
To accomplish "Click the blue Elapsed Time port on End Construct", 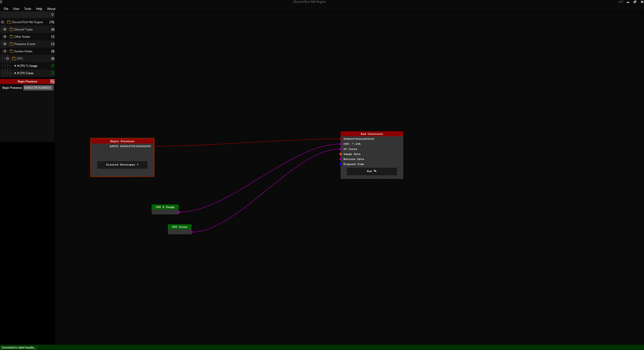I will coord(341,164).
